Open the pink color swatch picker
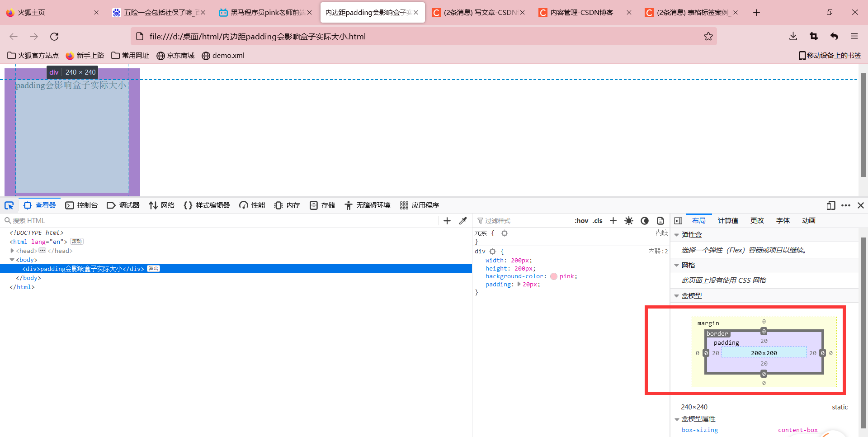 (554, 276)
